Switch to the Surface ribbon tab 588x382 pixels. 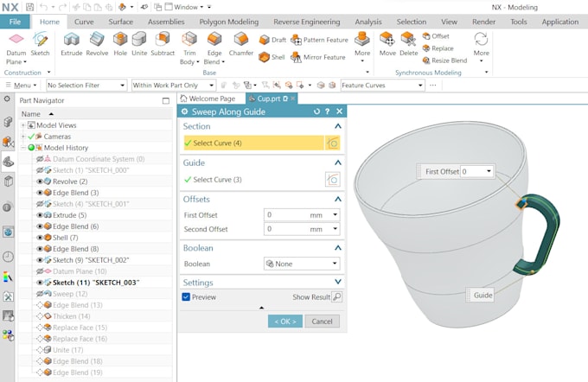121,22
